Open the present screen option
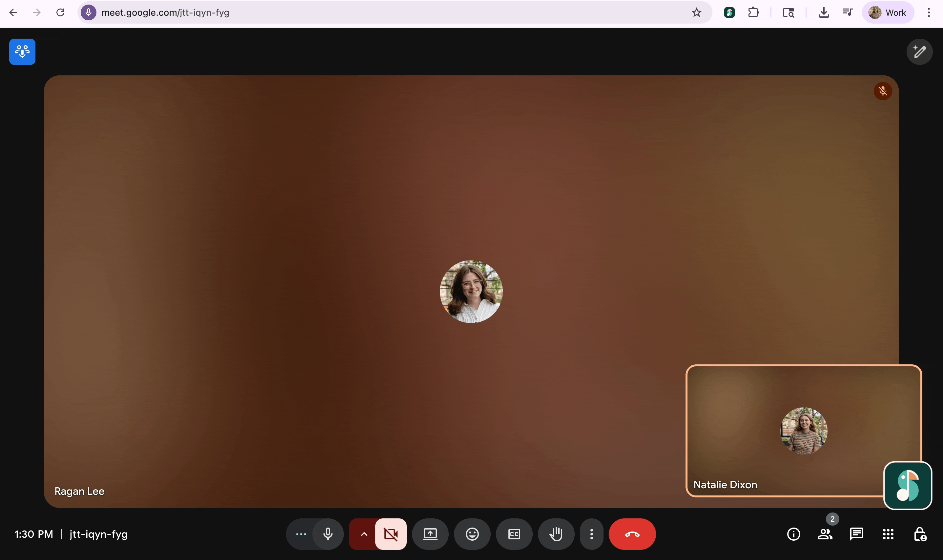Screen dimensions: 943x560 coord(430,534)
